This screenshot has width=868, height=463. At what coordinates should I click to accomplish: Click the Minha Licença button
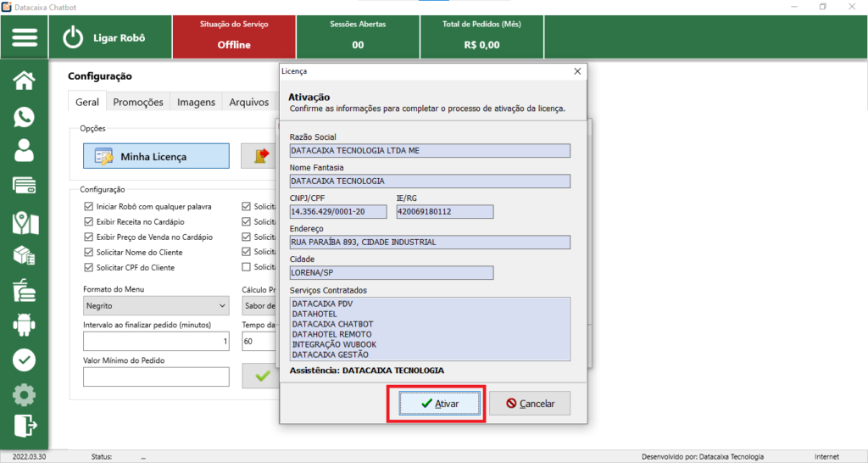pyautogui.click(x=156, y=156)
